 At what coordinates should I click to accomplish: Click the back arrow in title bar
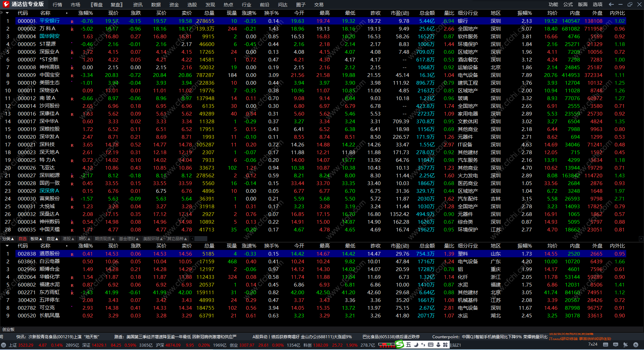click(611, 4)
